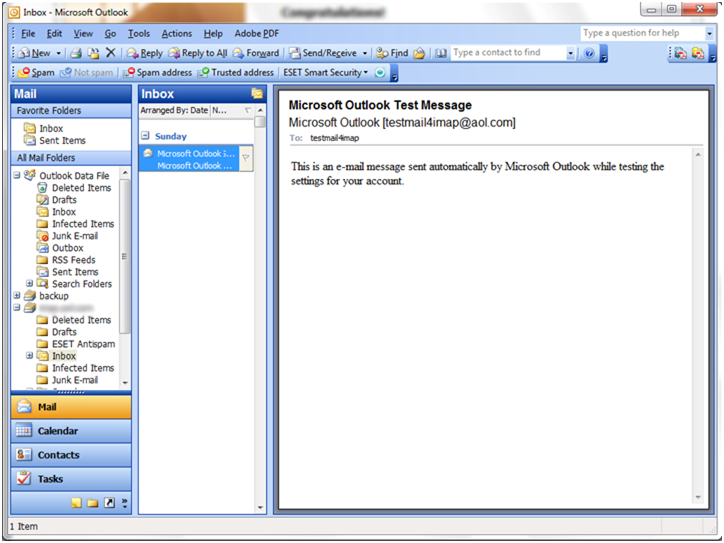Open Shortcuts icon in navigation bottom
Screen dimensions: 724x543
[109, 503]
